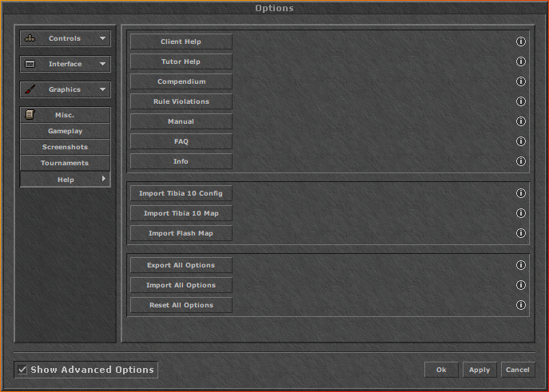Viewport: 549px width, 392px height.
Task: Click the info icon beside Rule Violations
Action: [x=521, y=101]
